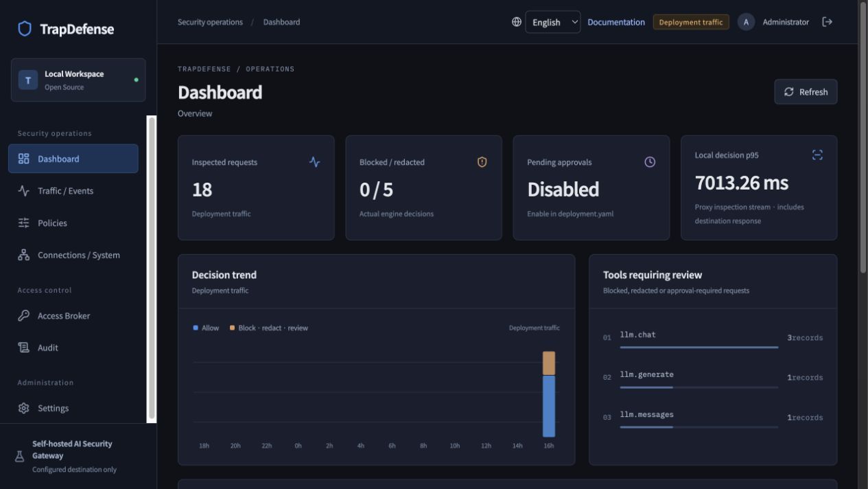Click the 0 / 5 blocked value

point(376,190)
